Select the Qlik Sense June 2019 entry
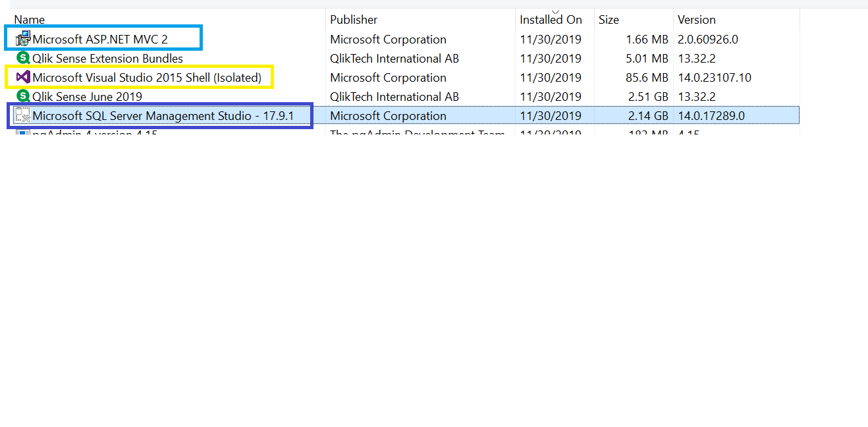The height and width of the screenshot is (427, 868). pos(86,96)
